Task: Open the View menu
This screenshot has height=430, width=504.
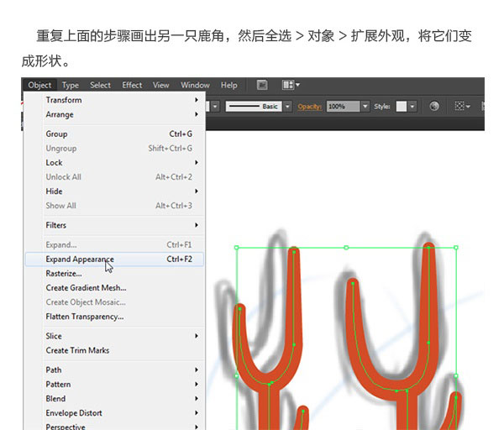Action: click(x=160, y=85)
